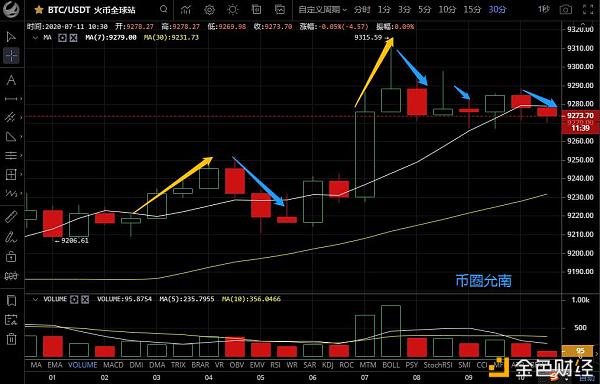Click the candlestick icon in left toolbar
The image size is (600, 384).
[11, 276]
